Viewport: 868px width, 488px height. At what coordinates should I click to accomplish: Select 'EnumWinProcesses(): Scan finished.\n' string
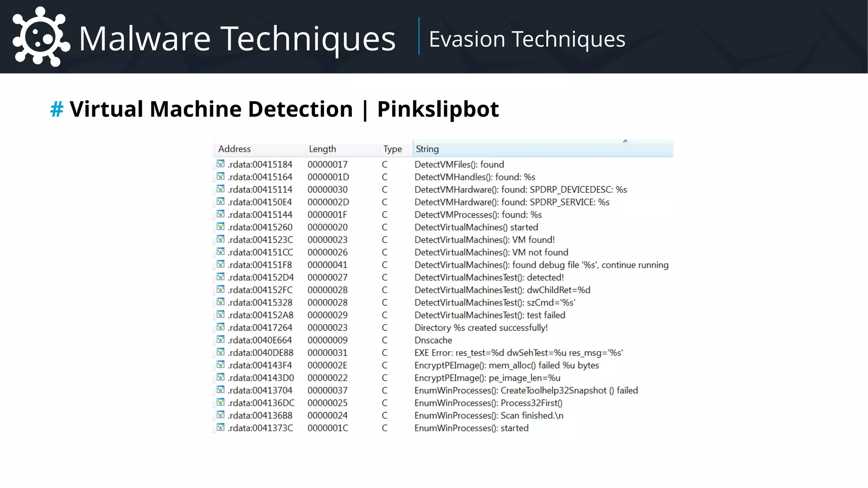pyautogui.click(x=489, y=416)
